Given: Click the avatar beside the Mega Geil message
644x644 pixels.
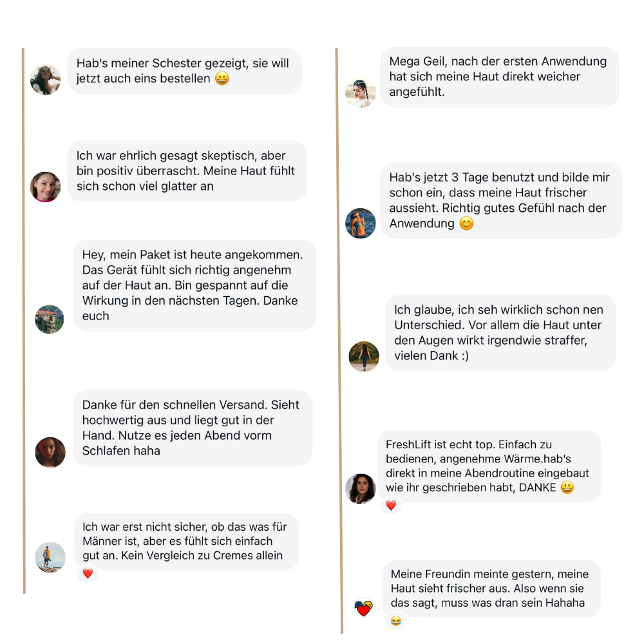Looking at the screenshot, I should [361, 93].
